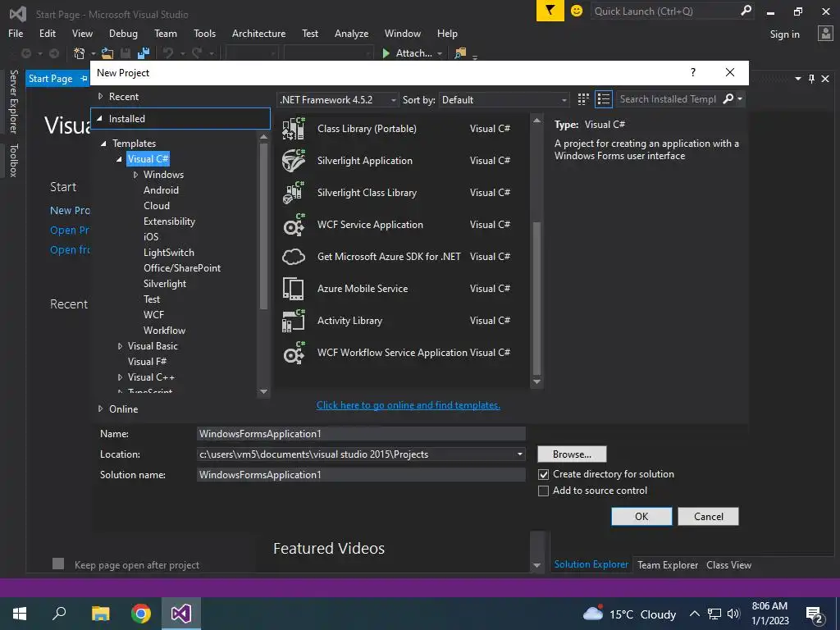Image resolution: width=840 pixels, height=630 pixels.
Task: Click the Silverlight Class Library template icon
Action: tap(294, 193)
